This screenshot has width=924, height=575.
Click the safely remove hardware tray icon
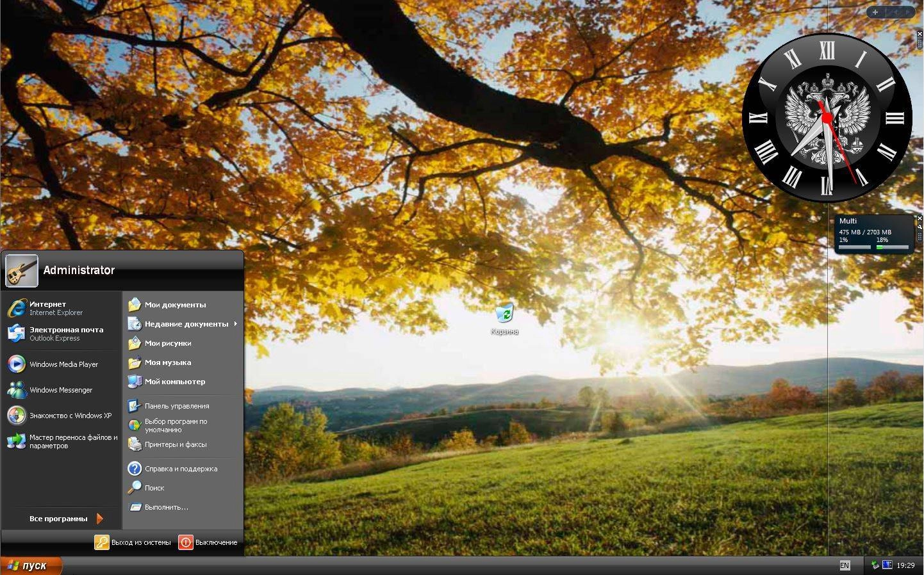pos(875,565)
